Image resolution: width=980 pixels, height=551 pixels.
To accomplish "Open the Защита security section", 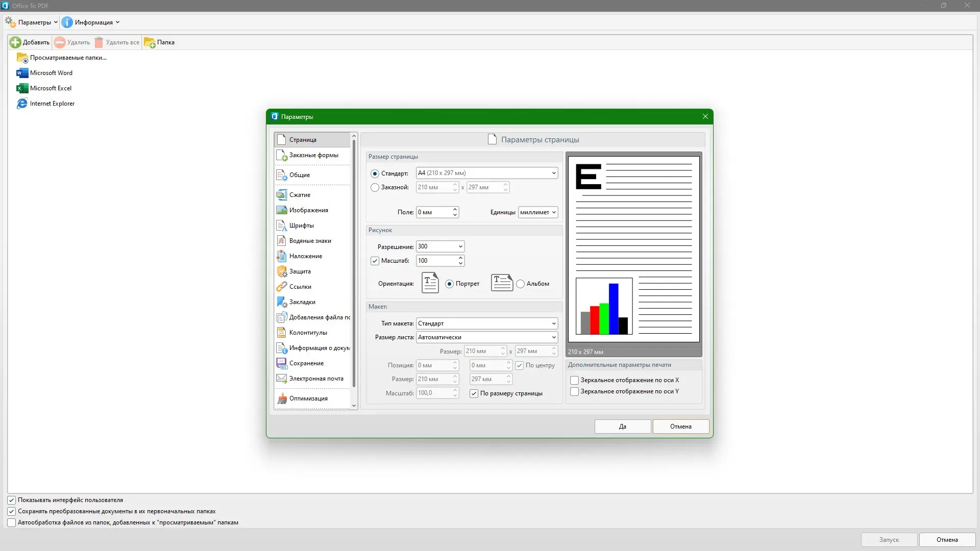I will (300, 271).
